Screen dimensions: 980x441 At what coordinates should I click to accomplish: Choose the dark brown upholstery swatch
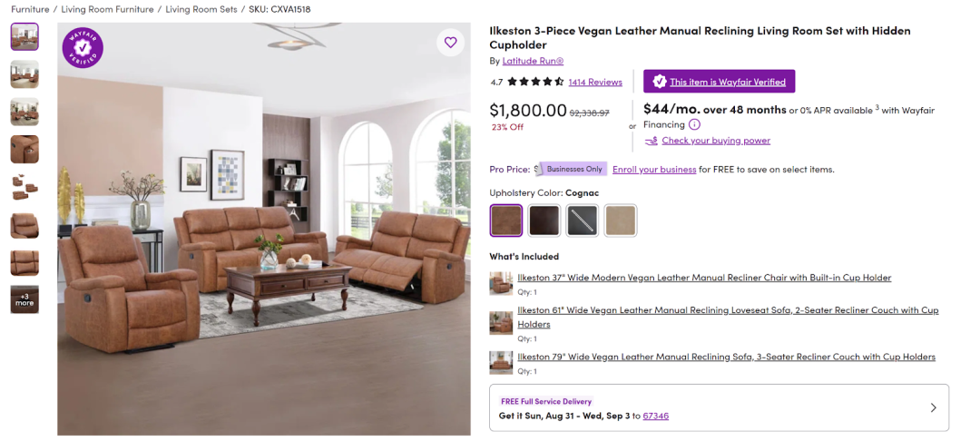(x=544, y=220)
